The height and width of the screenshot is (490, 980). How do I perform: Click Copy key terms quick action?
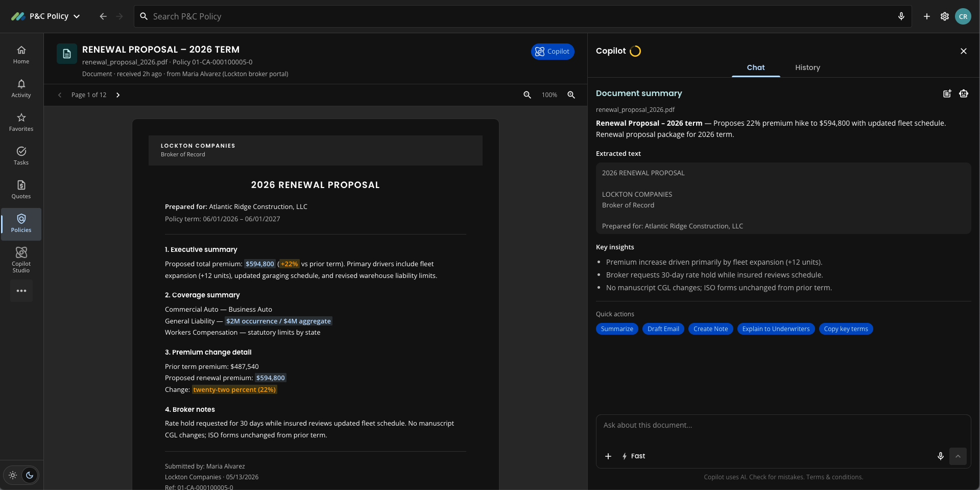pos(846,329)
